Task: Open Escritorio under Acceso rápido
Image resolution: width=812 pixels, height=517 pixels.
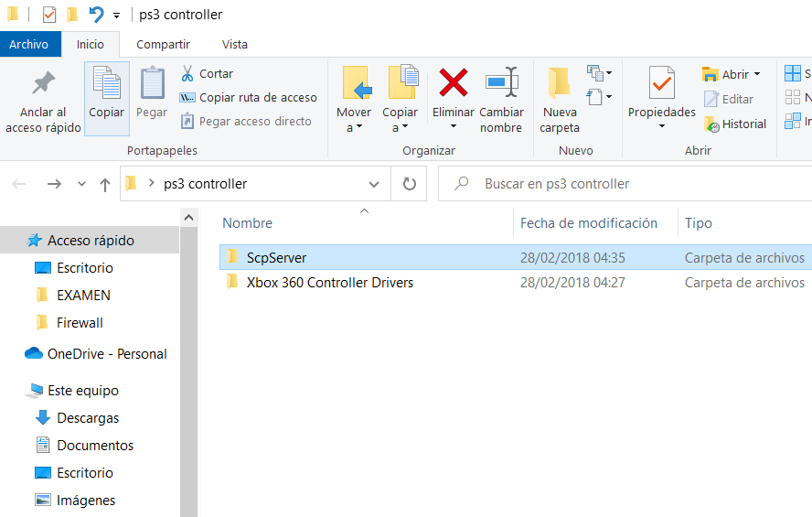Action: [85, 268]
